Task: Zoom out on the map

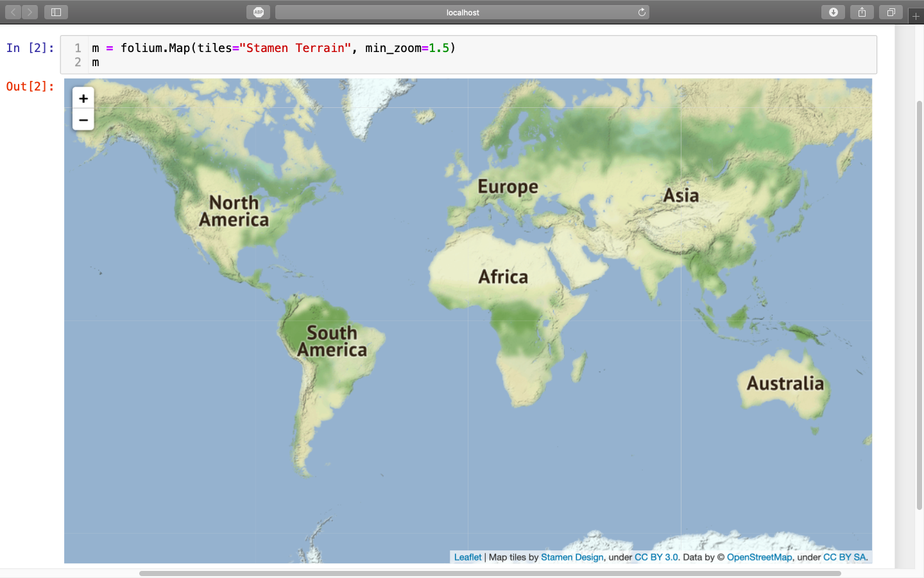Action: tap(83, 119)
